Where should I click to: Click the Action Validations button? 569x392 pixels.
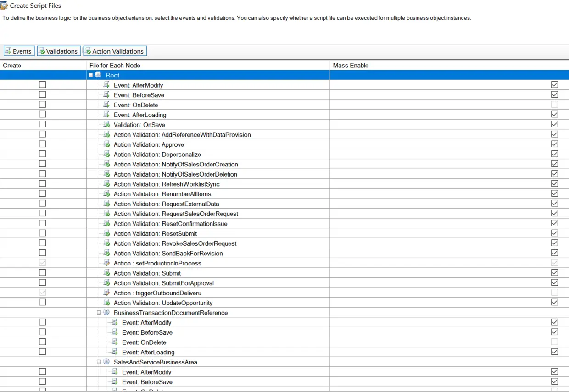tap(115, 51)
